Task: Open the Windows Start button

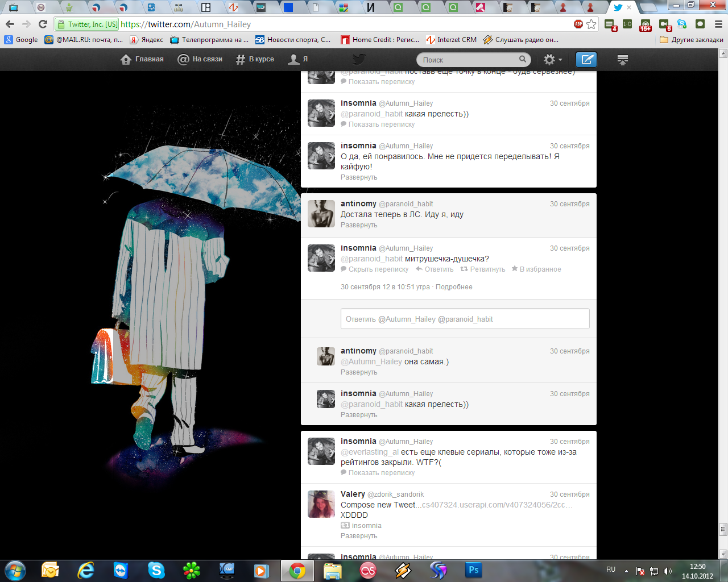Action: [x=15, y=570]
